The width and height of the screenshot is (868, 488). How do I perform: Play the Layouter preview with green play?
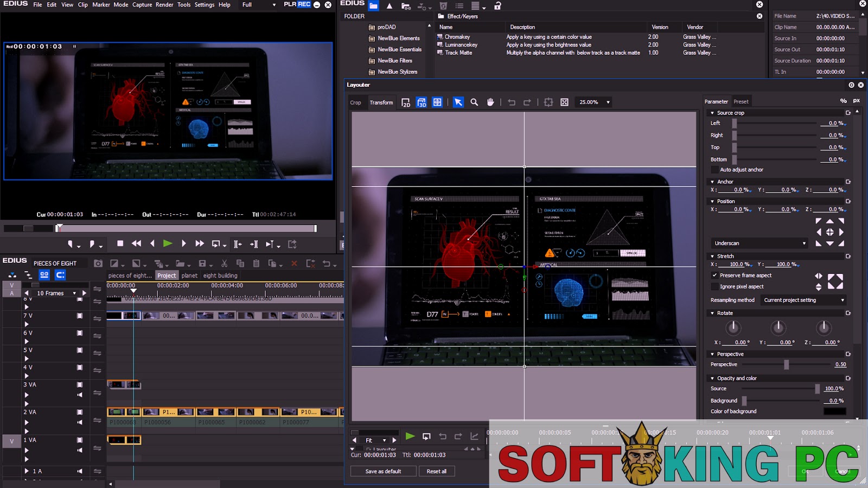[410, 436]
